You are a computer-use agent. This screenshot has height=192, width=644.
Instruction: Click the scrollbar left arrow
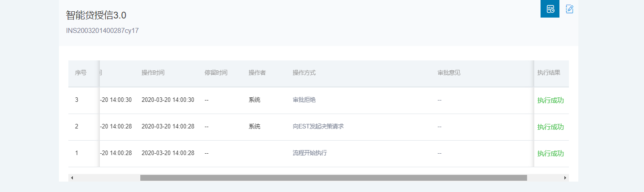click(x=72, y=178)
